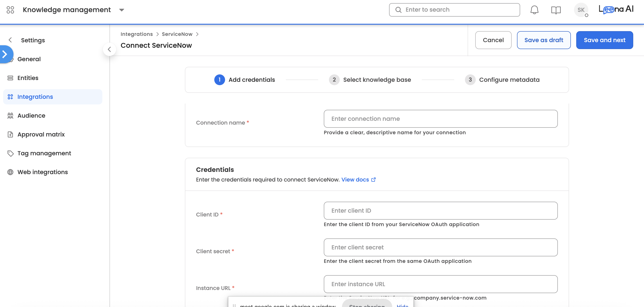Open the documentation book icon
The width and height of the screenshot is (644, 307).
point(556,10)
